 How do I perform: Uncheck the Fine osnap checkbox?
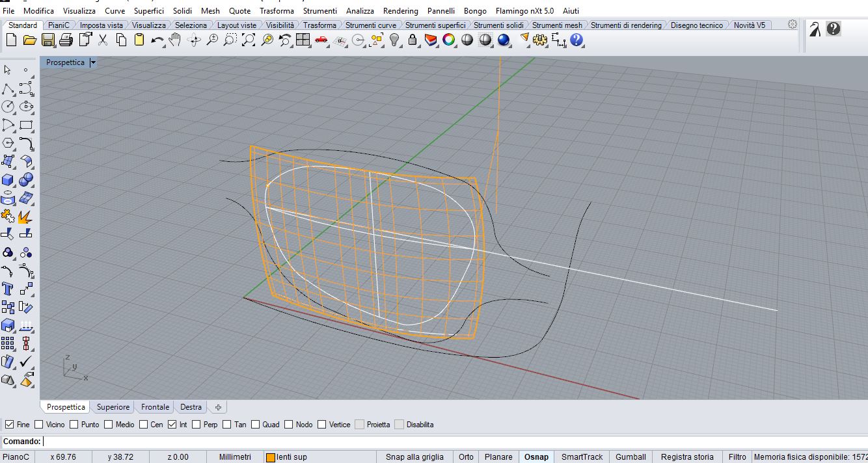pos(9,425)
